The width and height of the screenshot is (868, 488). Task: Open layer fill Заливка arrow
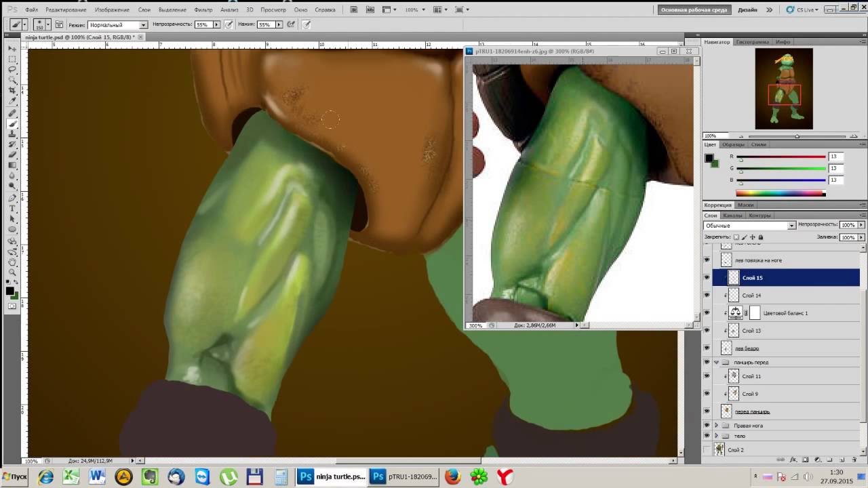[860, 237]
